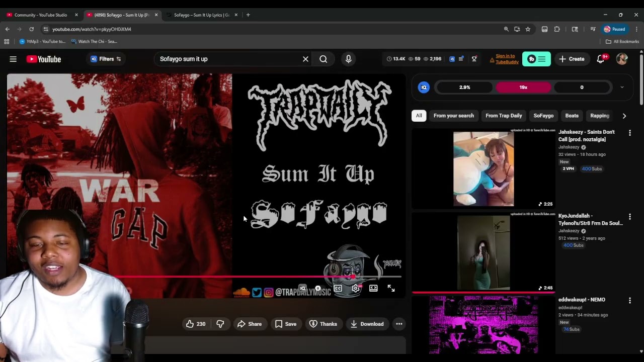Viewport: 644px width, 362px height.
Task: Show more chips with right arrow
Action: coord(624,116)
